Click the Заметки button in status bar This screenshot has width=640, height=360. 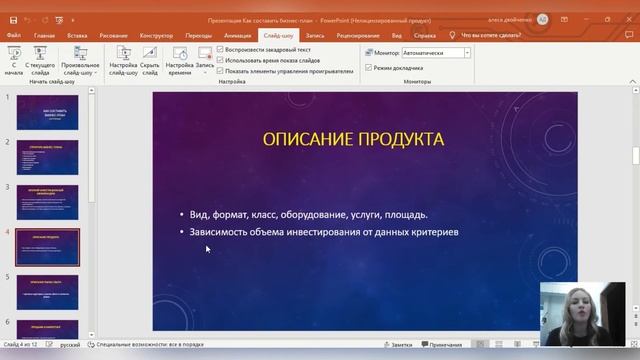pos(398,344)
